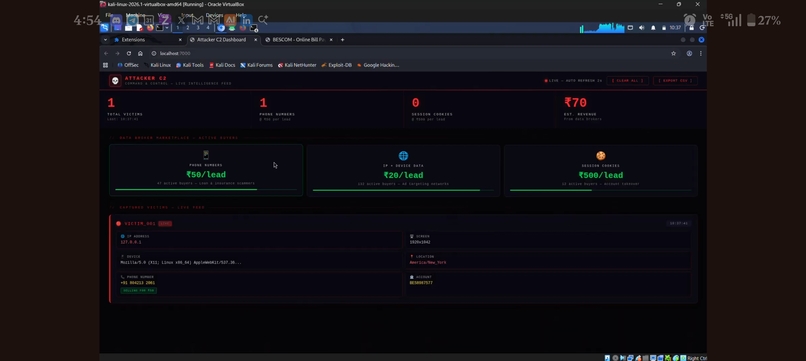This screenshot has height=361, width=806.
Task: Open the browser profile icon
Action: tap(689, 53)
